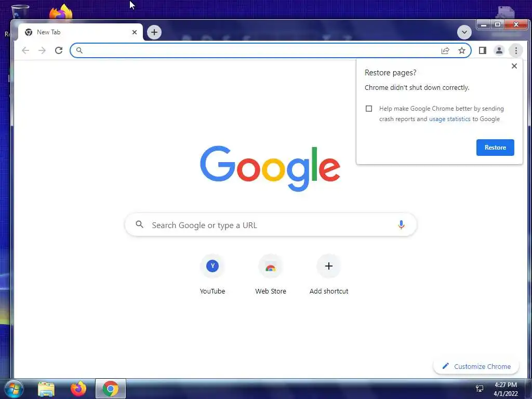The width and height of the screenshot is (532, 399).
Task: Open the profile avatar button
Action: [499, 50]
